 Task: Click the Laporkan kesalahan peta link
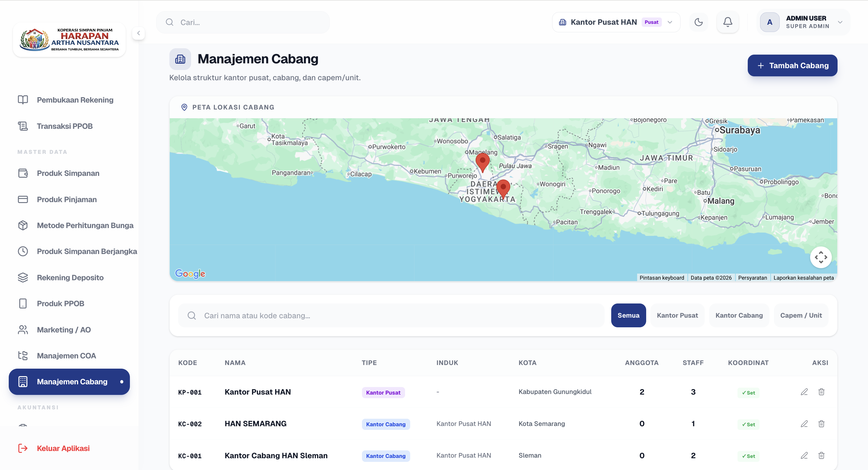803,278
